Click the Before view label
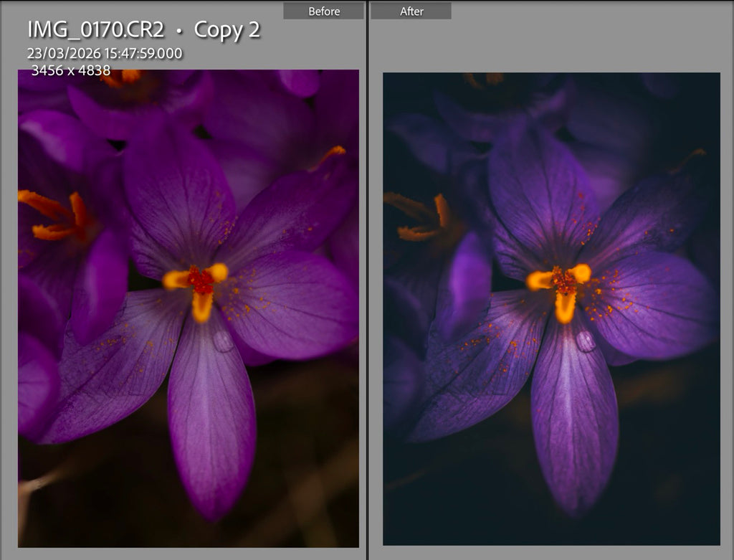The image size is (734, 560). pos(323,11)
